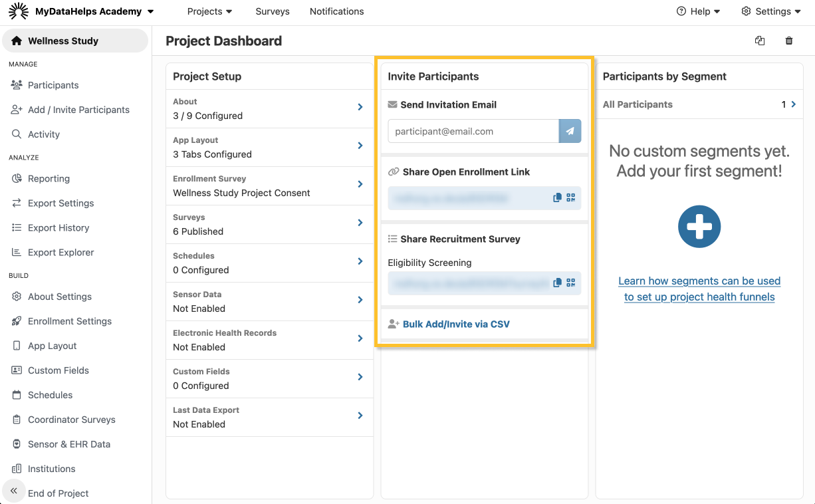Click Bulk Add/Invite via CSV link

(456, 324)
